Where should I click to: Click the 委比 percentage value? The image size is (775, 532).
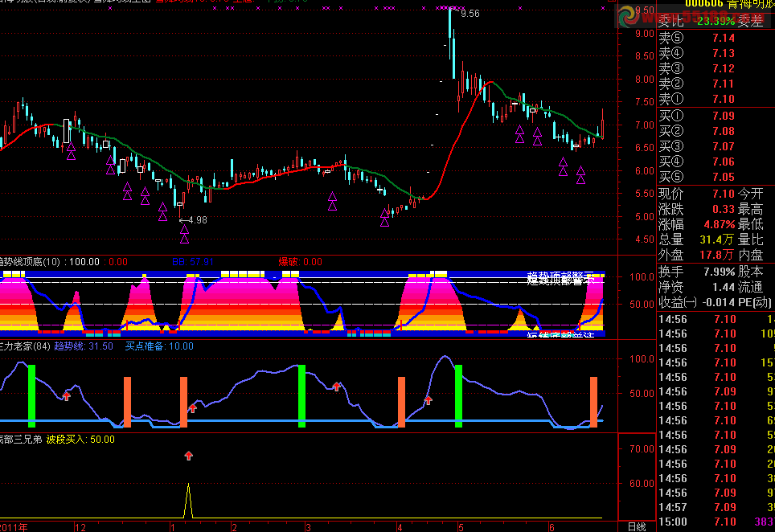tap(715, 22)
